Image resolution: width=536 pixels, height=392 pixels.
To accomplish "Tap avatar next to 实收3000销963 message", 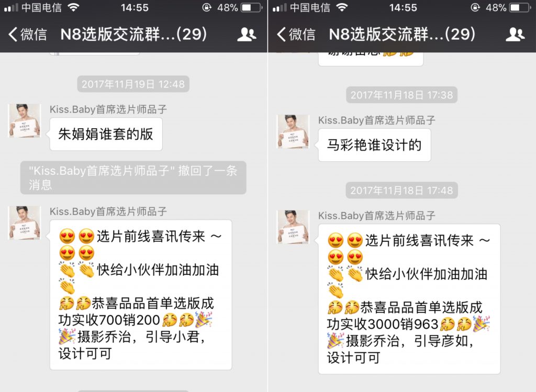I will (x=293, y=227).
